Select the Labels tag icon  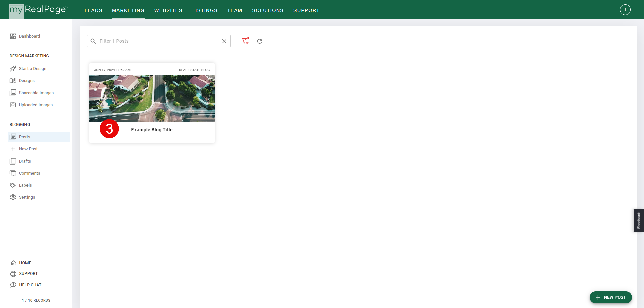[x=13, y=185]
